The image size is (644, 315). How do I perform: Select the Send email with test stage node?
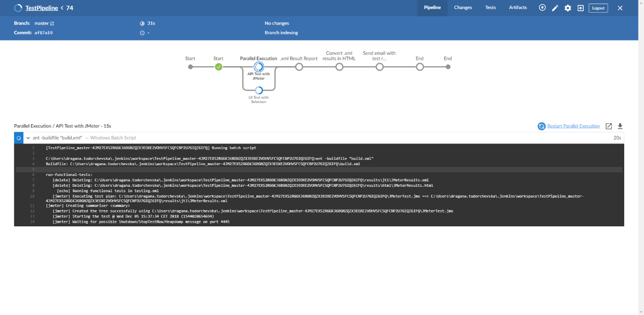click(x=380, y=67)
